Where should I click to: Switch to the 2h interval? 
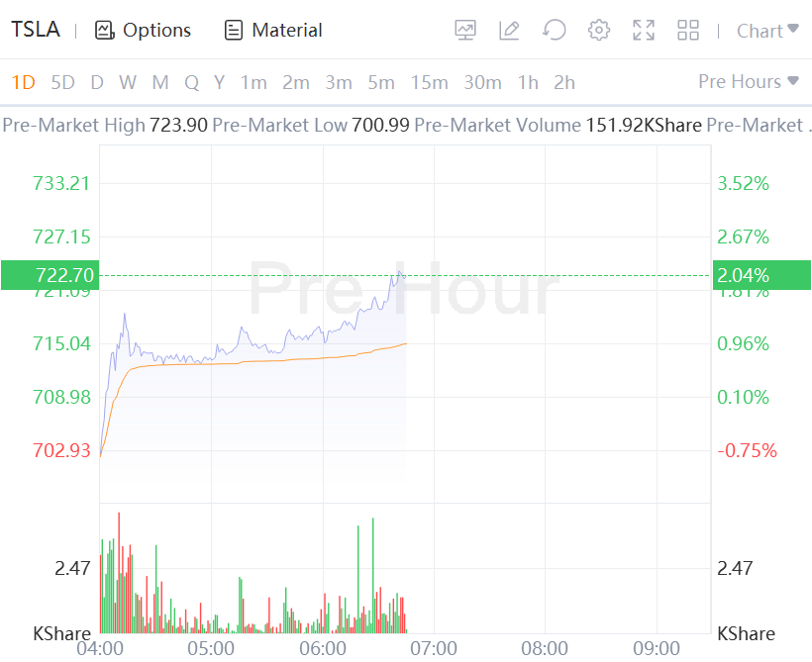[x=563, y=82]
